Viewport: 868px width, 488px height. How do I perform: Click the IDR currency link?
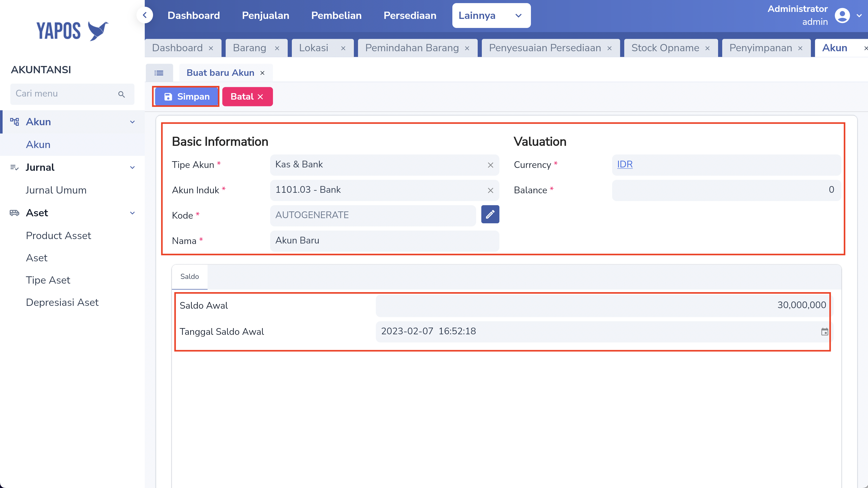625,164
